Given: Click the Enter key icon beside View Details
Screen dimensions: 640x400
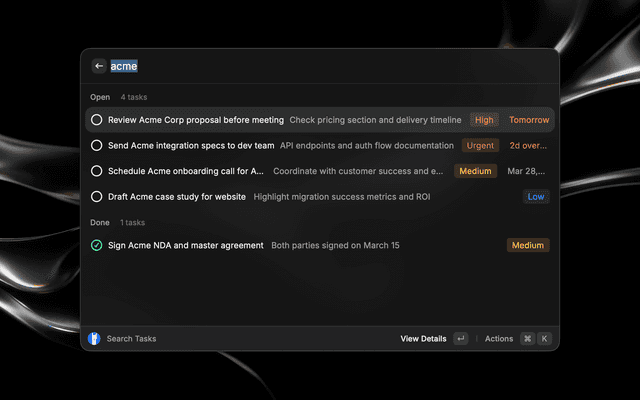Looking at the screenshot, I should [x=460, y=339].
